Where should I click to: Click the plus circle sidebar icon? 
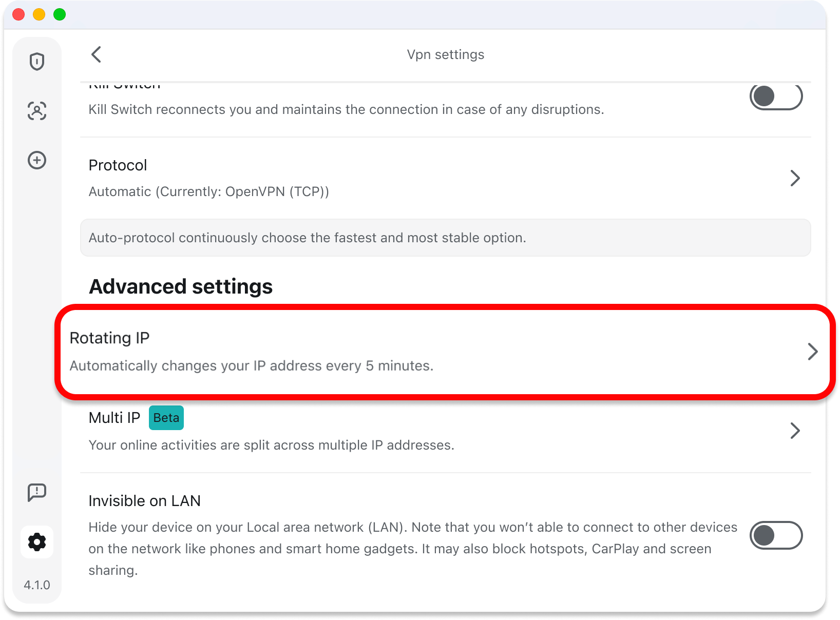coord(37,160)
